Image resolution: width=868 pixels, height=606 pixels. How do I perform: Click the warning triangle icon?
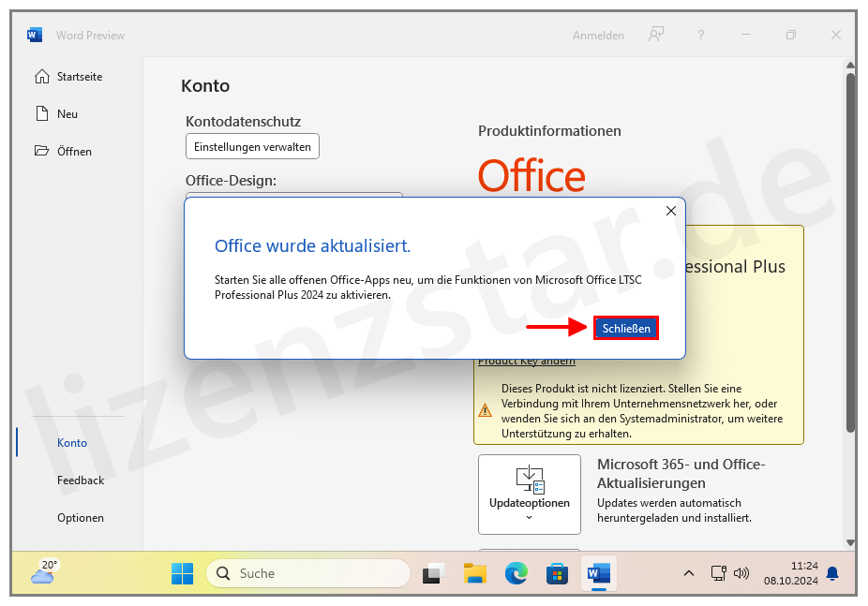(485, 410)
